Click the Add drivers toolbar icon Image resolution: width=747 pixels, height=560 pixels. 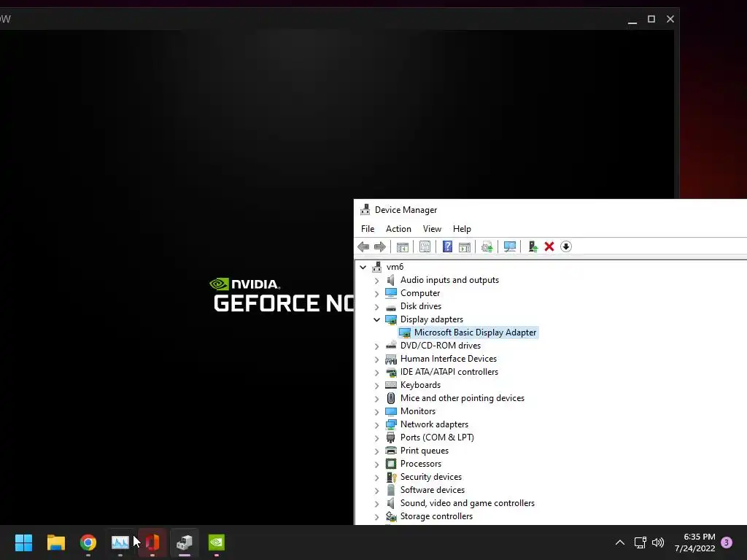[x=533, y=246]
